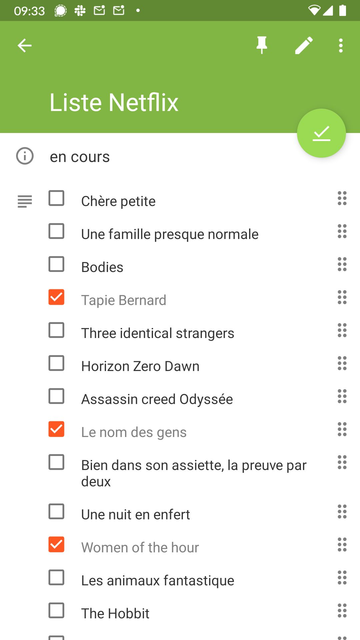Uncheck the Tapie Bernard checkbox
The image size is (360, 640).
[x=56, y=297]
